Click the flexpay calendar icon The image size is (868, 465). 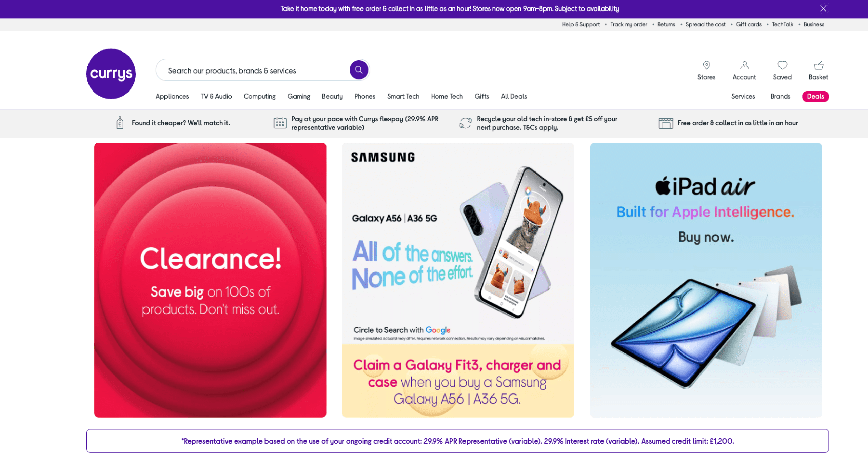point(280,123)
